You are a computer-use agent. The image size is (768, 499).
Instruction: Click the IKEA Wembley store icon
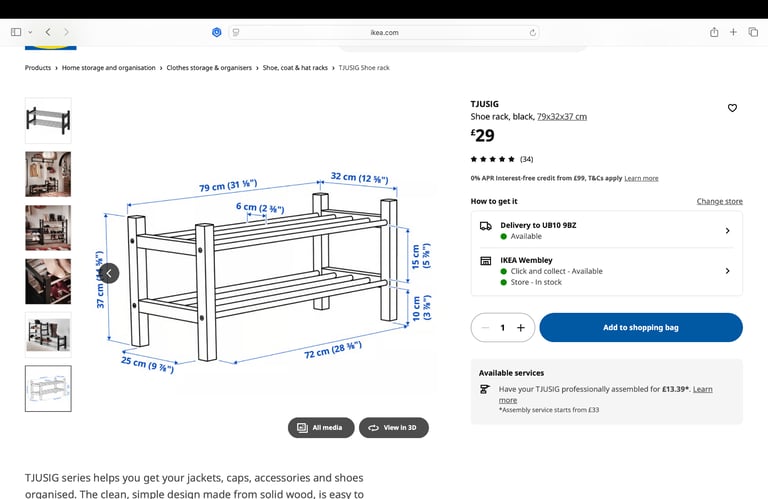point(485,261)
